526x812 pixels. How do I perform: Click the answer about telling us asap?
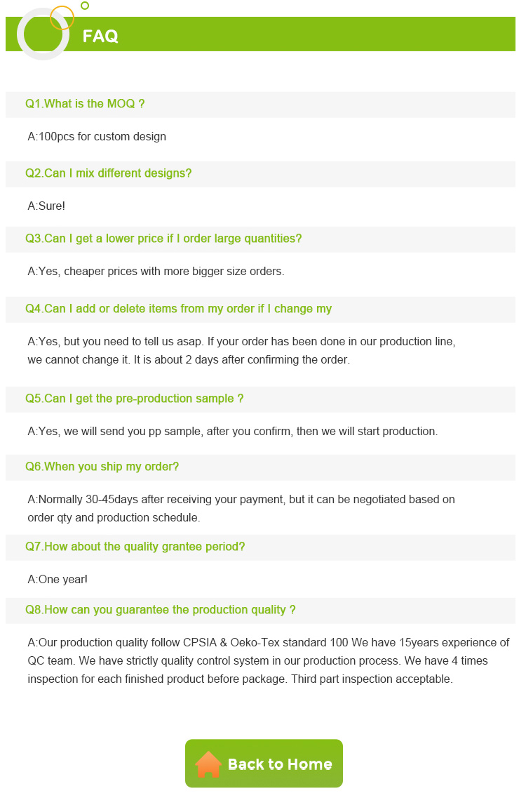click(241, 351)
